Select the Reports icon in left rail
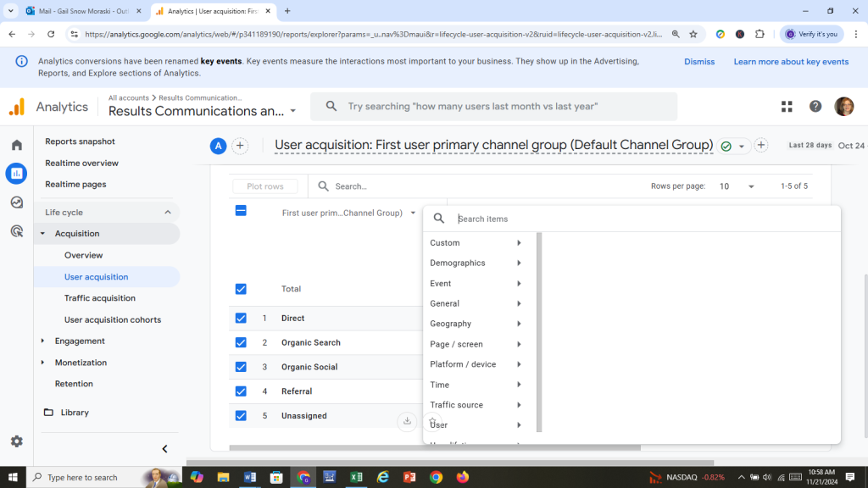 tap(17, 174)
